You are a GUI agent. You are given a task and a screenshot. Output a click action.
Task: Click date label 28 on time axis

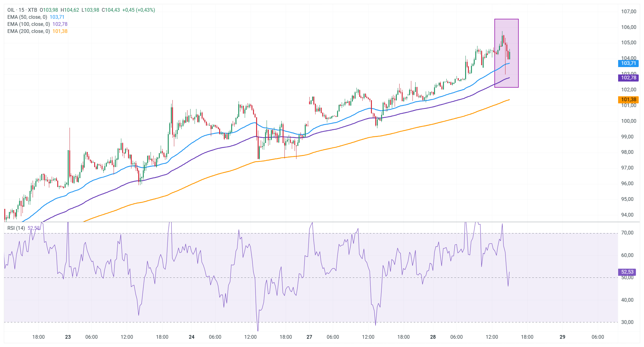433,337
